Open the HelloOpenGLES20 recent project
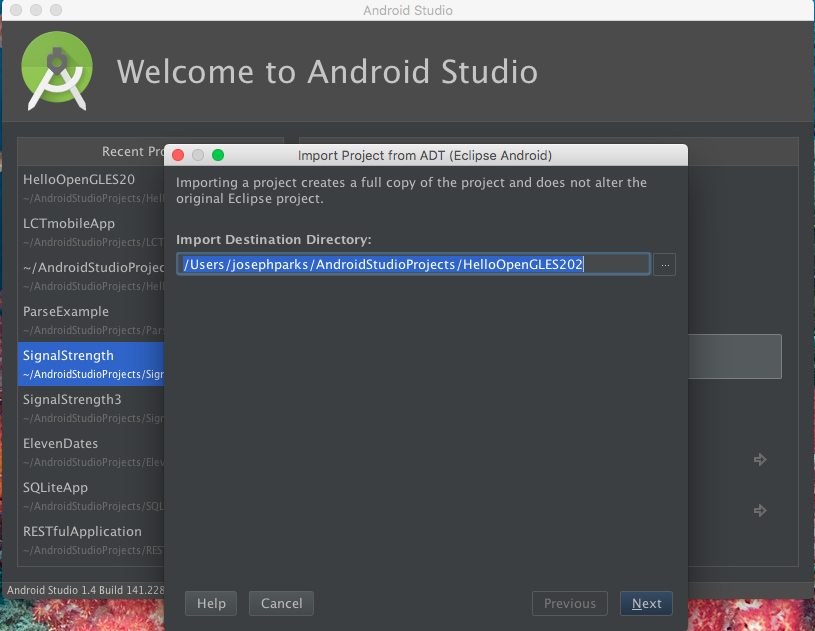The height and width of the screenshot is (631, 815). (x=91, y=188)
